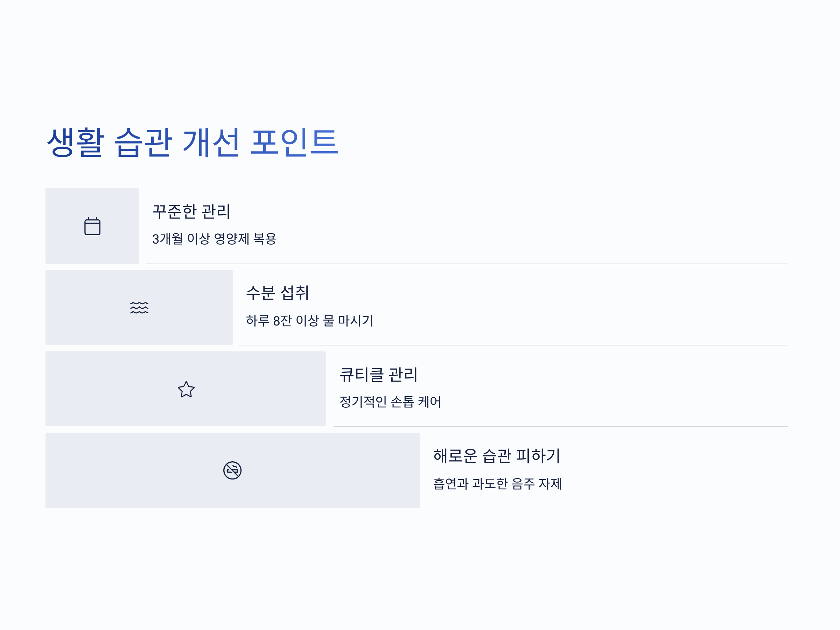Click the text 3개월 이상 영양제 복용

214,239
